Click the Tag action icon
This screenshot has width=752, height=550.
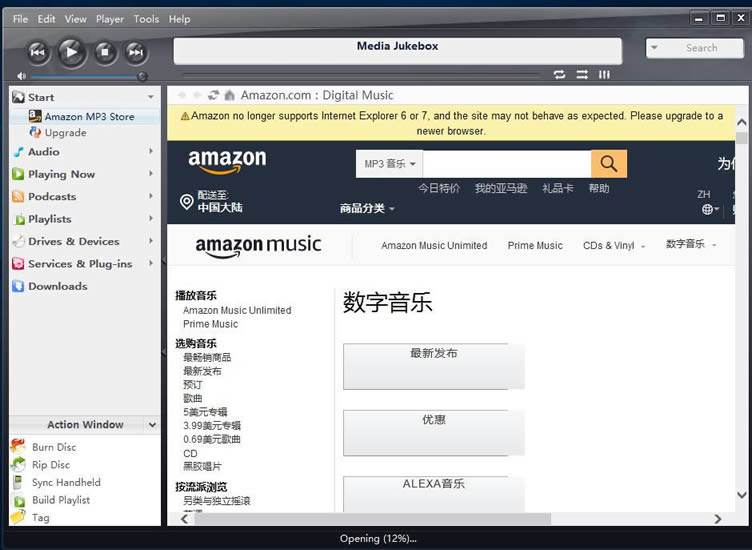click(18, 517)
